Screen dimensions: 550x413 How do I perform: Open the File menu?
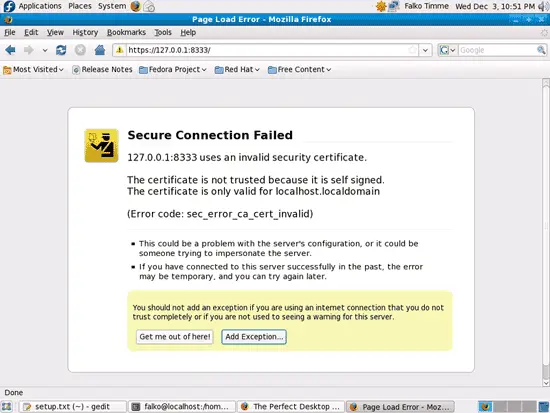pyautogui.click(x=9, y=32)
